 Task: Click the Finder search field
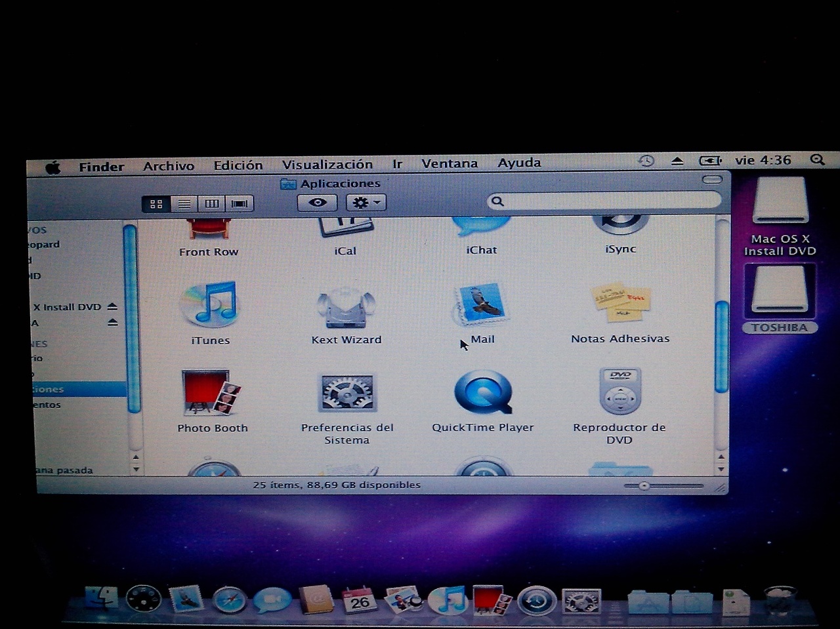click(x=607, y=201)
